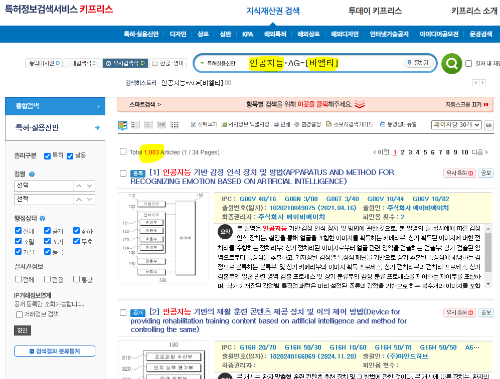The image size is (500, 379).
Task: Click the double-chevron expand icon in banner
Action: click(359, 104)
